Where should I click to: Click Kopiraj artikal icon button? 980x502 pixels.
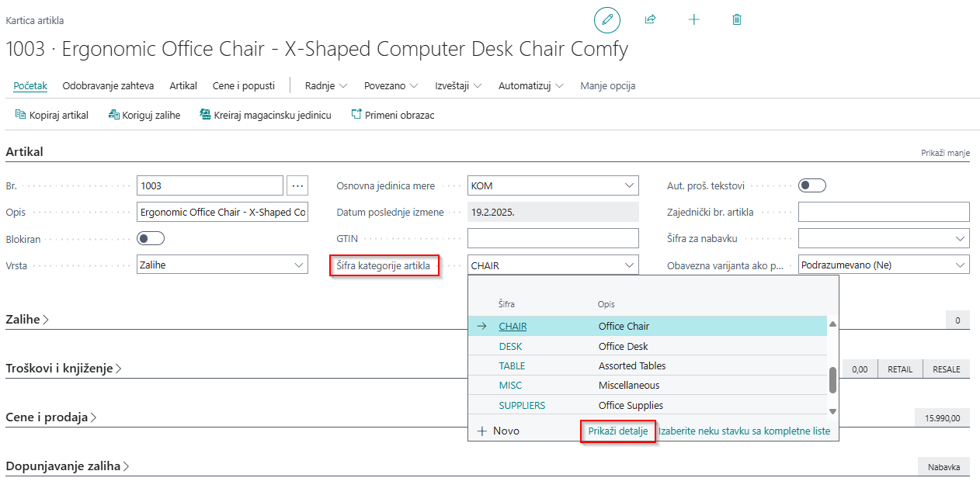tap(20, 115)
